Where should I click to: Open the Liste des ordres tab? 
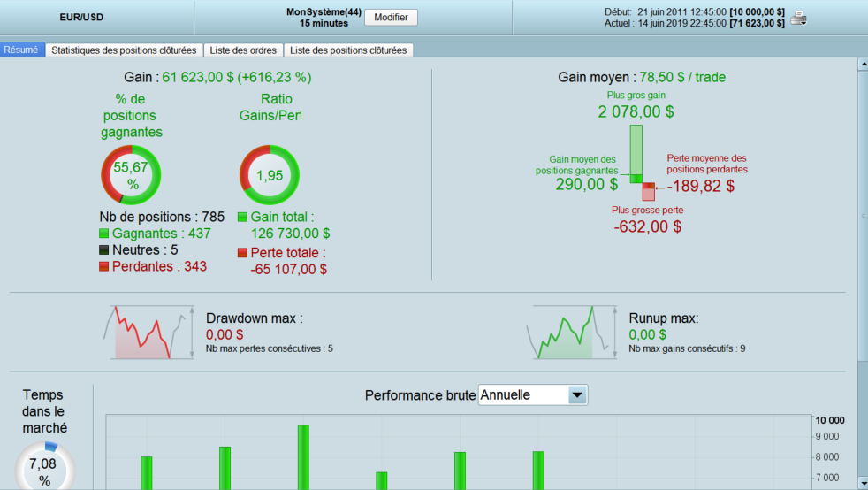click(243, 50)
